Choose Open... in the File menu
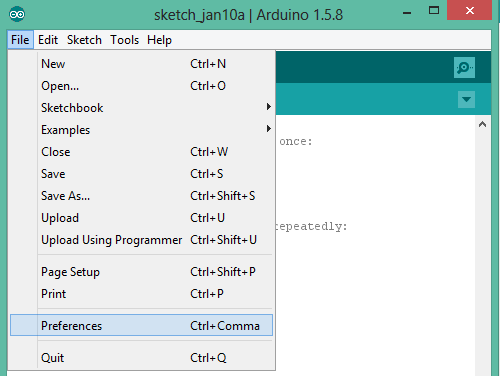Viewport: 500px width, 376px height. 141,86
